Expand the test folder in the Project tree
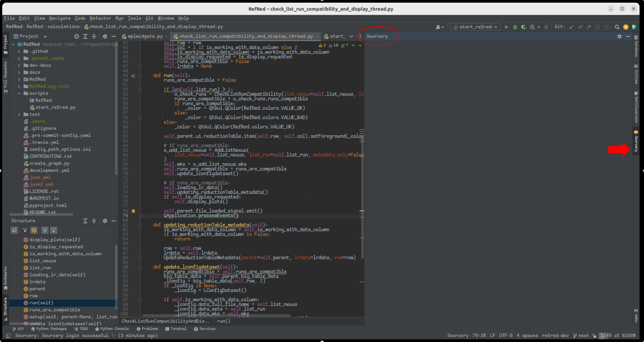Viewport: 644px width, 342px height. (19, 114)
